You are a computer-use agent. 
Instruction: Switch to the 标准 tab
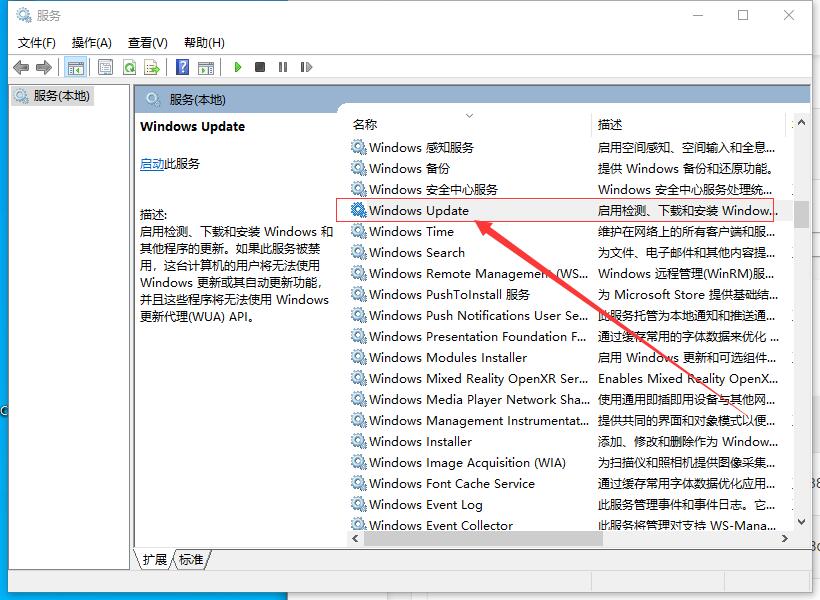coord(191,560)
